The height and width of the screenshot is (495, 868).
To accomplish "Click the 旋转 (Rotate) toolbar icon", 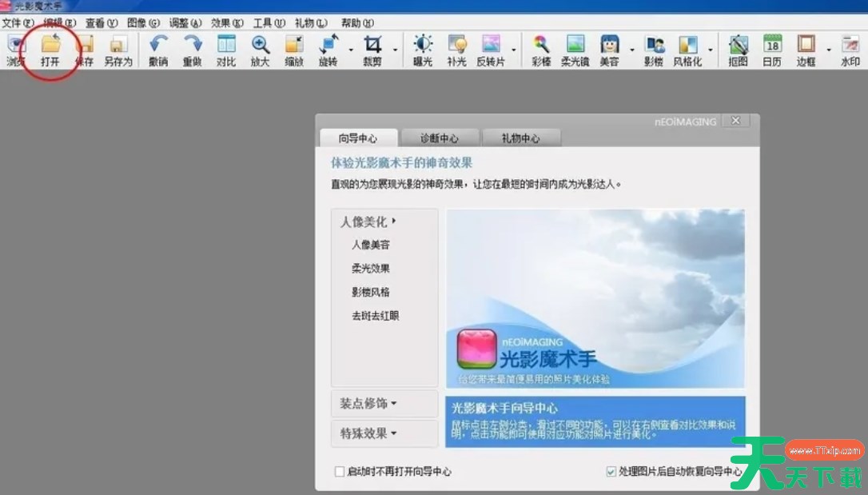I will 328,50.
